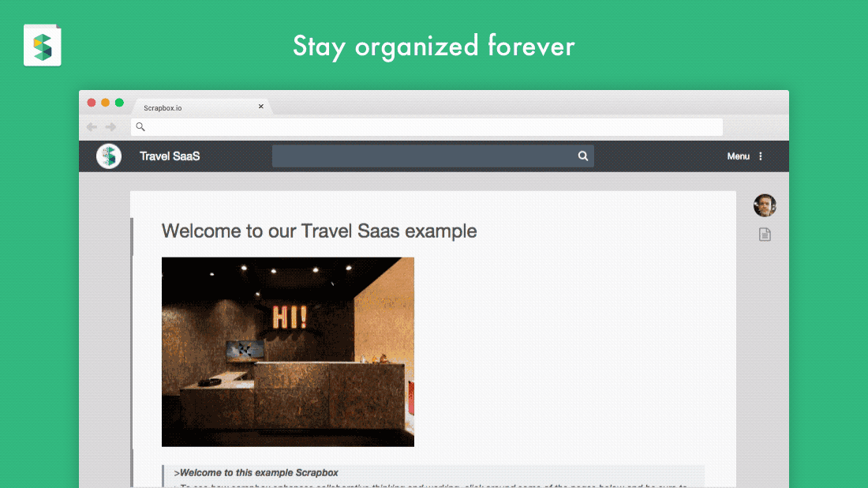Click the quoted line Welcome to this example Scrapbox
Image resolution: width=868 pixels, height=488 pixels.
pos(256,472)
